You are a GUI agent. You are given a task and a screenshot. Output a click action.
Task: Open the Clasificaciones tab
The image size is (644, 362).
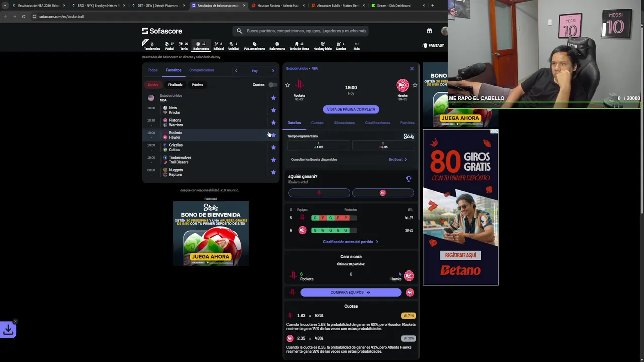coord(377,123)
